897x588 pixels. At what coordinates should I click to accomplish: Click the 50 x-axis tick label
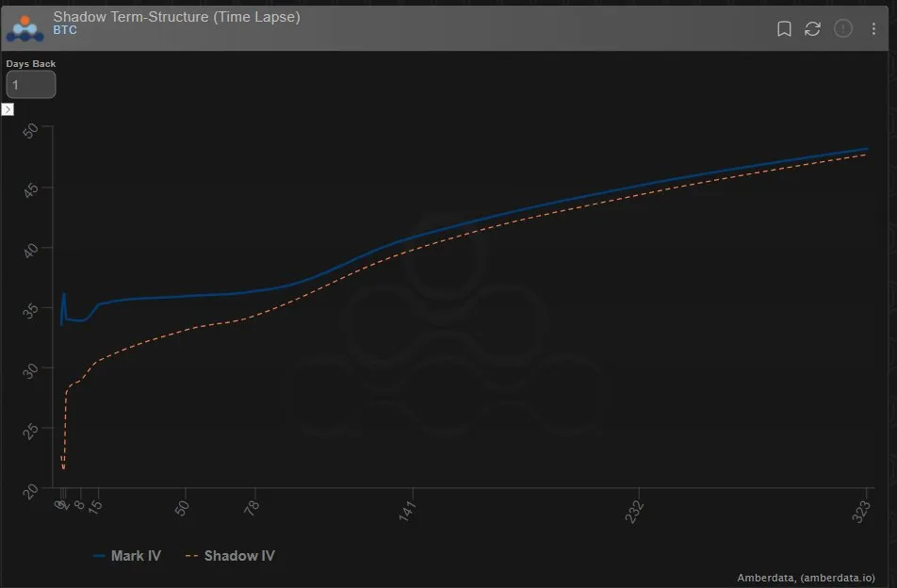pos(181,507)
